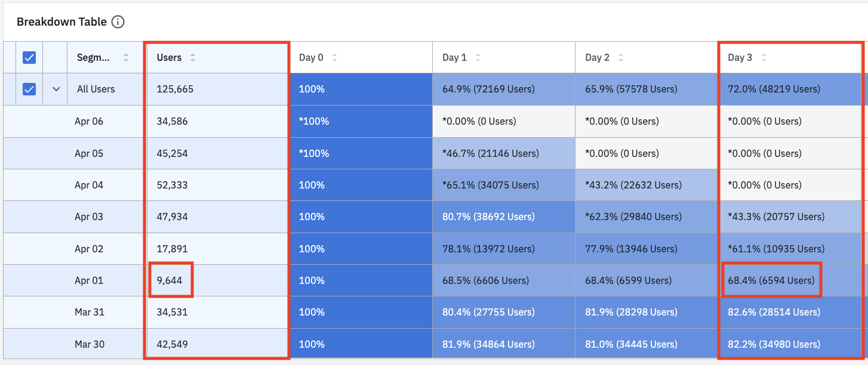
Task: Click the Breakdown Table title text
Action: click(61, 22)
